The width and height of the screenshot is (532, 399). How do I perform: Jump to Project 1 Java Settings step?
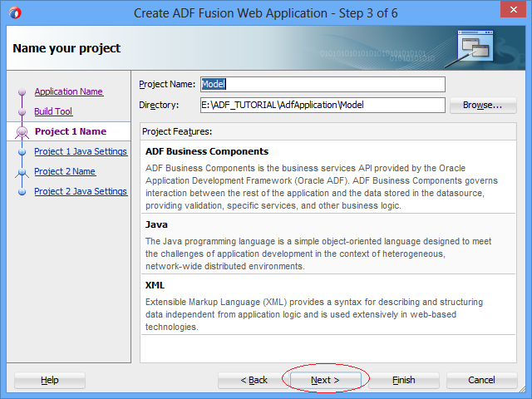pos(81,151)
